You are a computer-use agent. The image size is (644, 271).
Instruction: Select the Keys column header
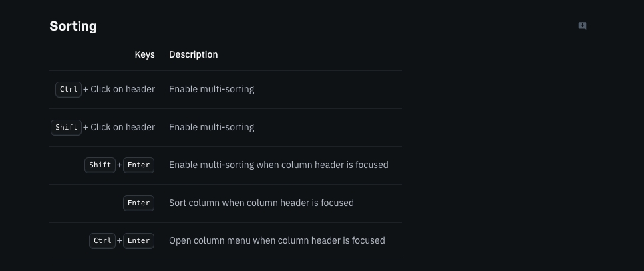point(144,54)
